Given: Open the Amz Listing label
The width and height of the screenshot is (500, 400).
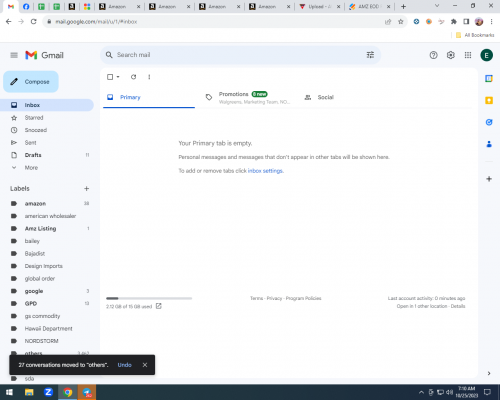Looking at the screenshot, I should pos(47,228).
